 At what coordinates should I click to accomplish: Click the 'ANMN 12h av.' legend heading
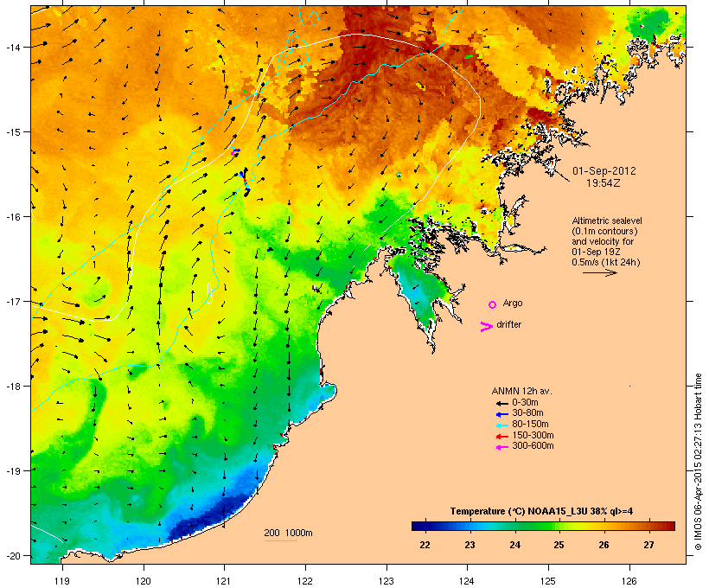[521, 391]
